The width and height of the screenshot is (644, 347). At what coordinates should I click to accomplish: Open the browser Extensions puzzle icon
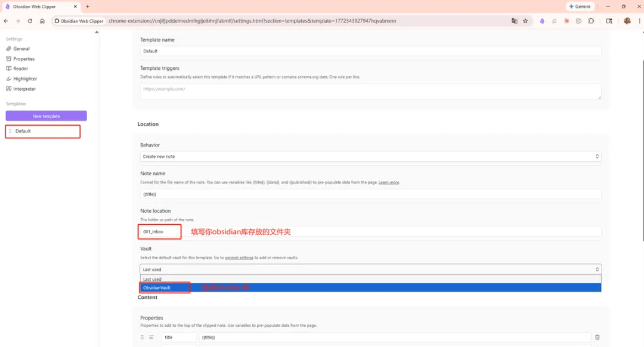click(591, 21)
